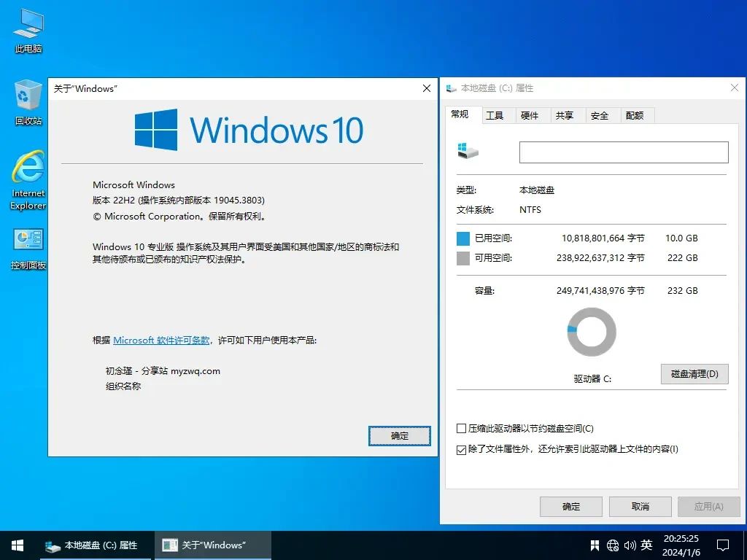Screen dimensions: 747x560
Task: Open the network globe tray icon
Action: tap(613, 545)
